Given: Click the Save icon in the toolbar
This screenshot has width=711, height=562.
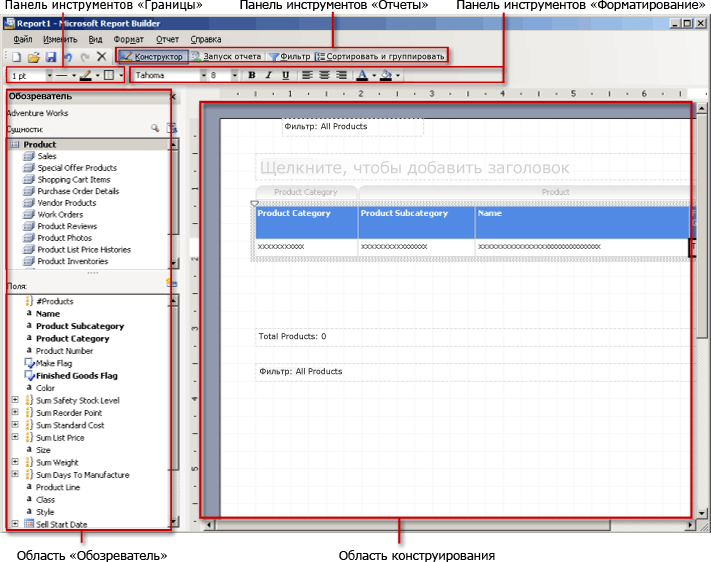Looking at the screenshot, I should [50, 57].
